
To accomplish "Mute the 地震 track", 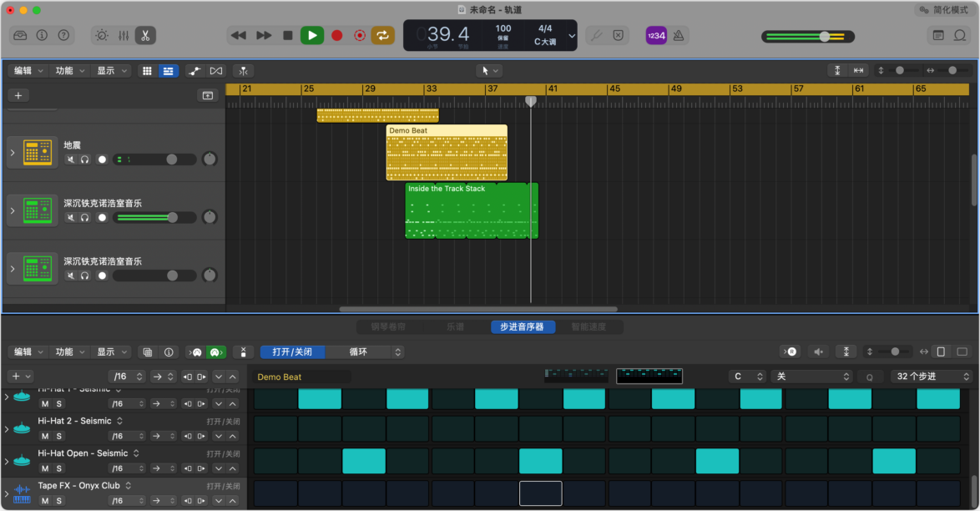I will [x=71, y=159].
